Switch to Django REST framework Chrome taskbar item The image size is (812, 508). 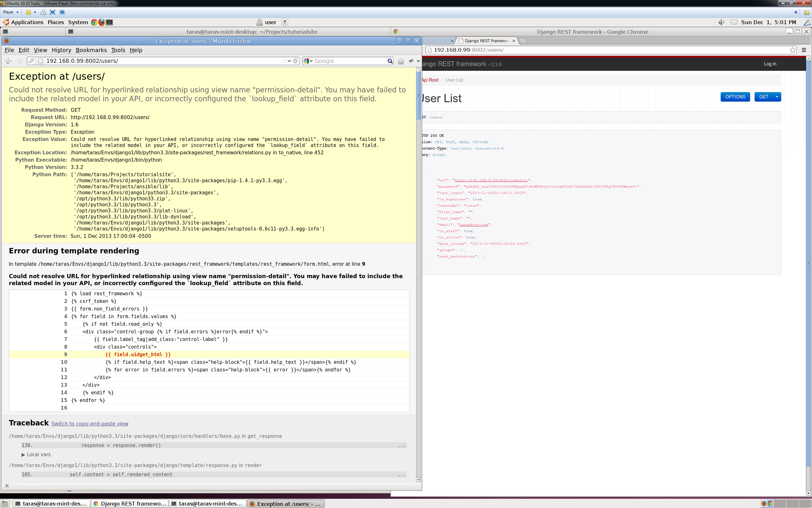click(130, 503)
